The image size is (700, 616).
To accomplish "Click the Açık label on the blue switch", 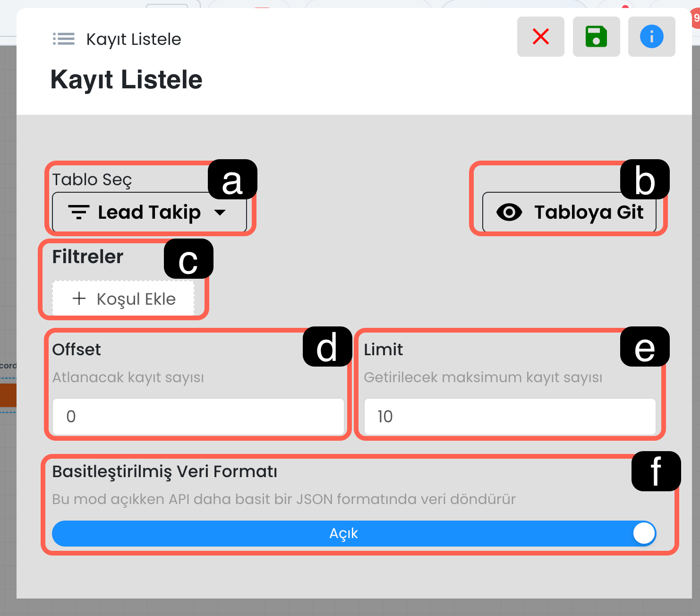I will 343,533.
